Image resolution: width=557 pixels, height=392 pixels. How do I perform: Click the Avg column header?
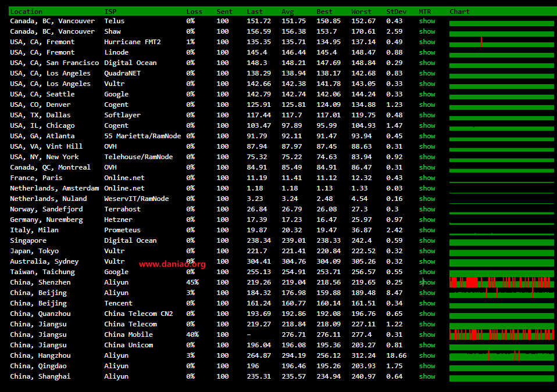(288, 12)
